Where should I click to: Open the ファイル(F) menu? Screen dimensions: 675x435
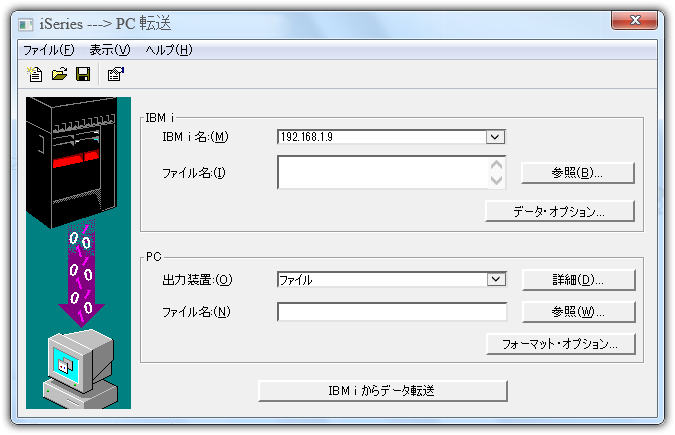pos(49,50)
